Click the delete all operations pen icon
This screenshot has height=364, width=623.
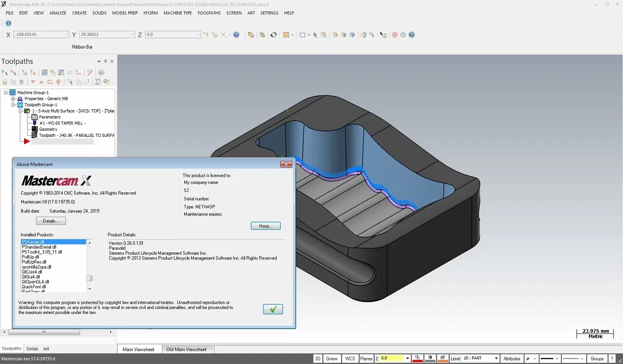(90, 73)
